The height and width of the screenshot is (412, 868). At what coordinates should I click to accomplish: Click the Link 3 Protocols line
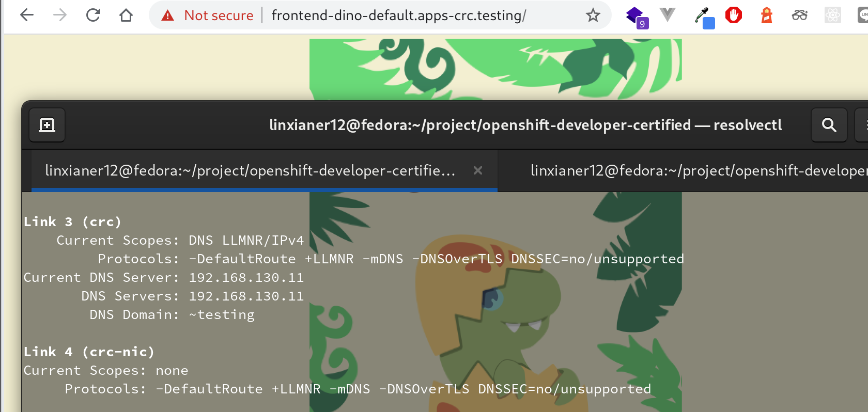click(391, 259)
